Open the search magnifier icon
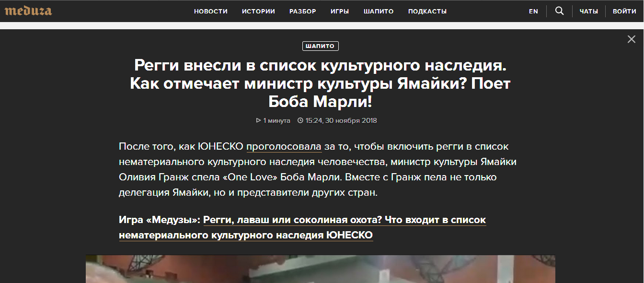 click(x=559, y=11)
